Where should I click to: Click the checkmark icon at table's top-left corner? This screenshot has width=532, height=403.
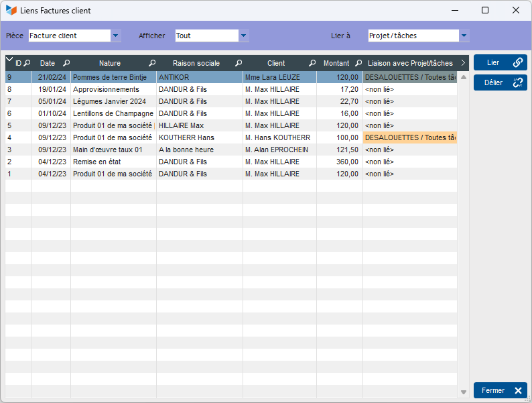(9, 60)
